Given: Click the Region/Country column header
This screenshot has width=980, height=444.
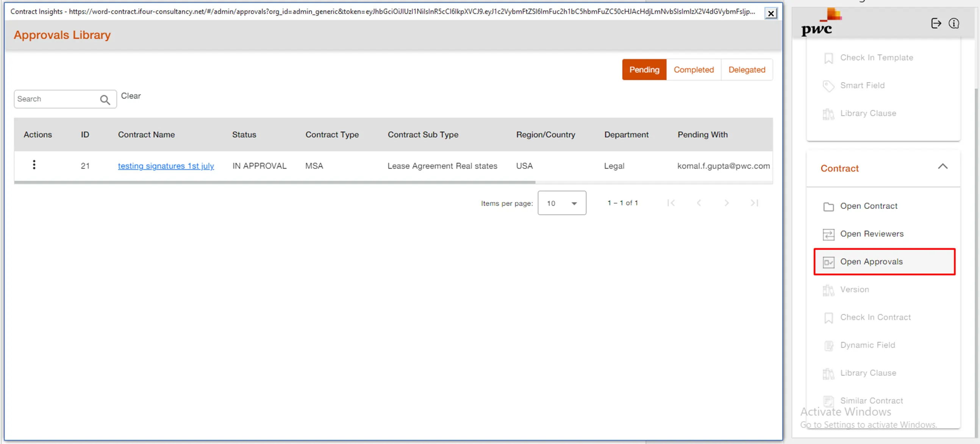Looking at the screenshot, I should tap(545, 135).
